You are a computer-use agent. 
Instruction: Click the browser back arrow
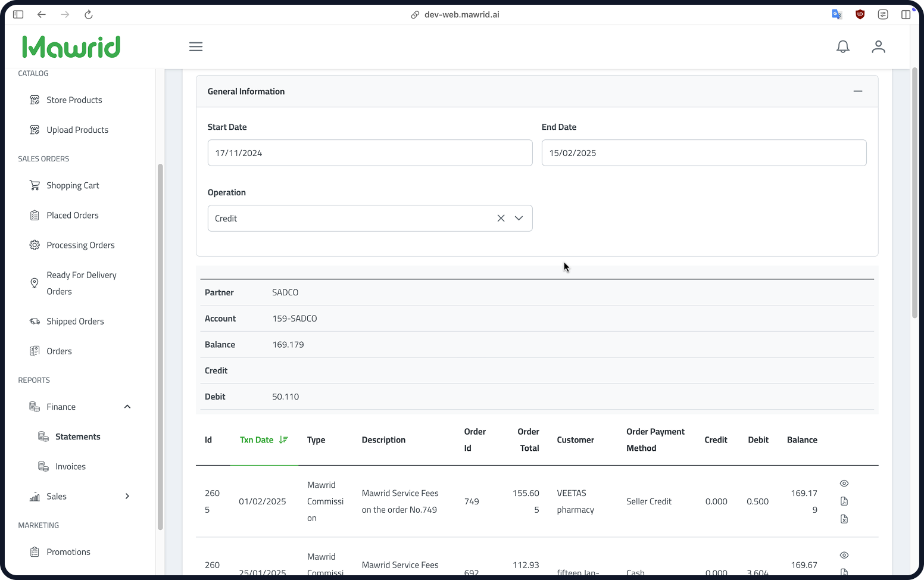pos(42,14)
